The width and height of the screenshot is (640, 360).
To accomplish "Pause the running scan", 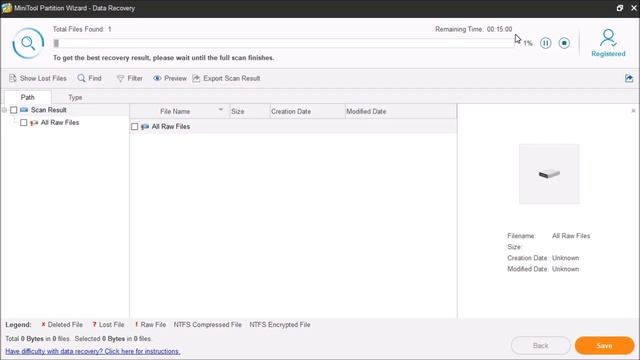I will [x=545, y=43].
